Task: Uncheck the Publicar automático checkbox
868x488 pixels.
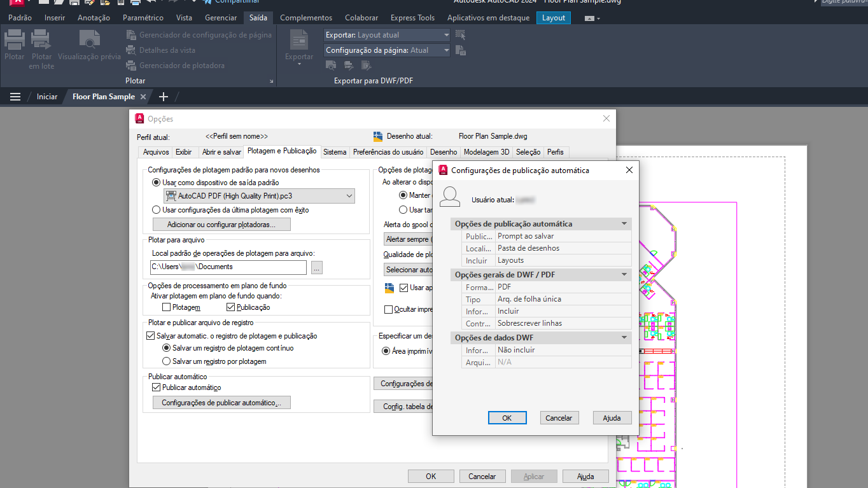Action: (156, 387)
